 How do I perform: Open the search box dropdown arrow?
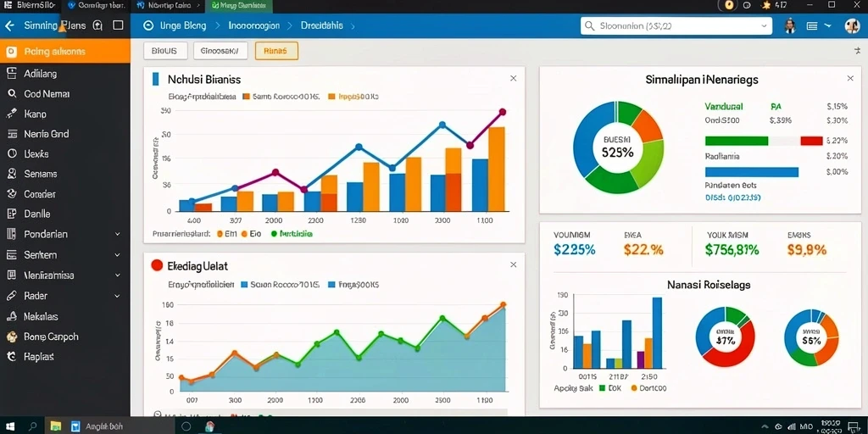(x=765, y=26)
